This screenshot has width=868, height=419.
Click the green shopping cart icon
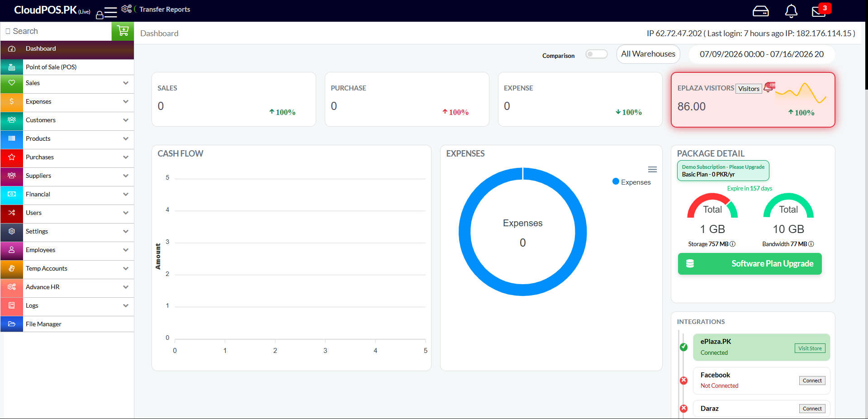(x=123, y=31)
